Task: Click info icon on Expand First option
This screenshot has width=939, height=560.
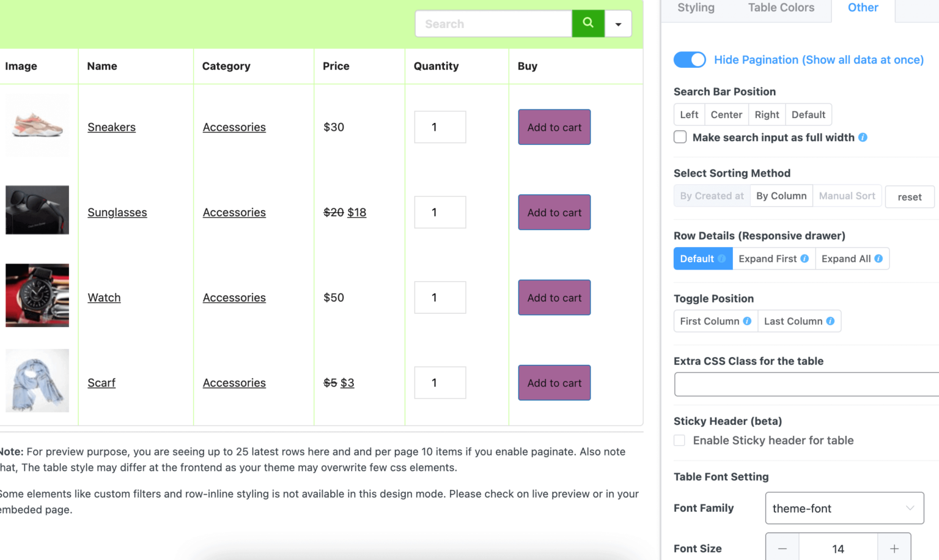Action: (805, 259)
